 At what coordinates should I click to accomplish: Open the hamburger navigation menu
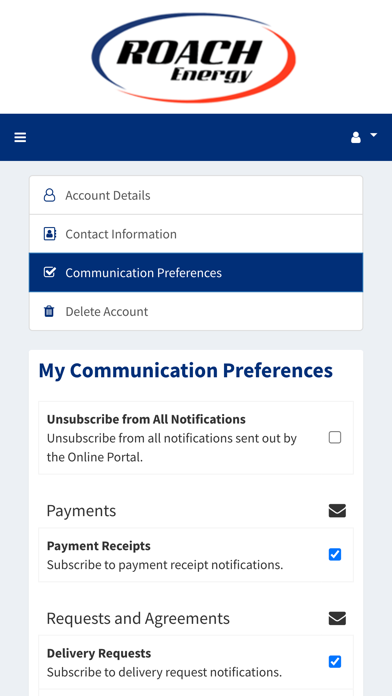[20, 138]
